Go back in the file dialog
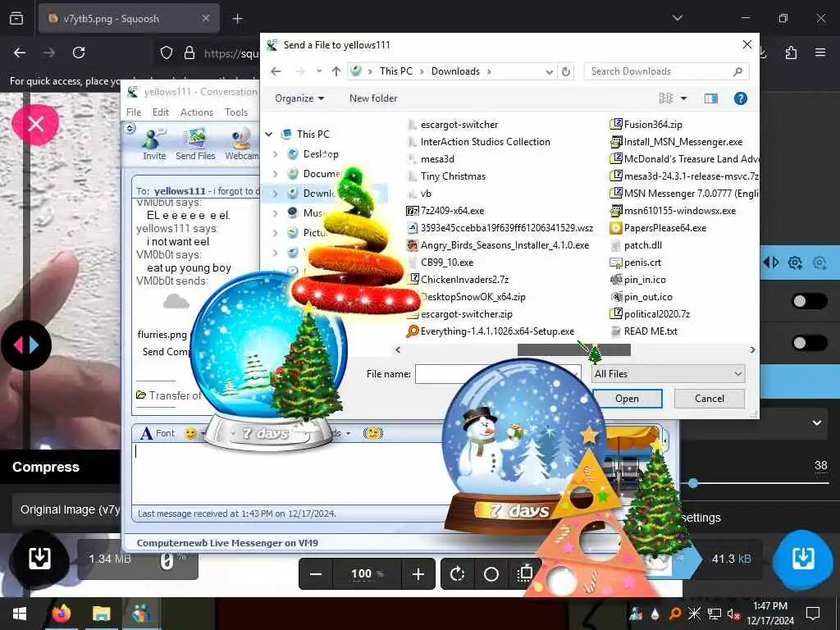Screen dimensions: 840x630 [x=276, y=71]
